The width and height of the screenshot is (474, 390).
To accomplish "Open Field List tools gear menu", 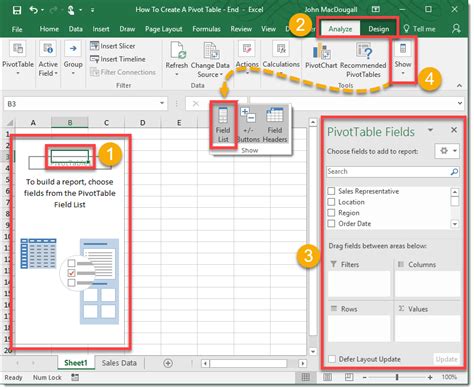I will coord(448,151).
